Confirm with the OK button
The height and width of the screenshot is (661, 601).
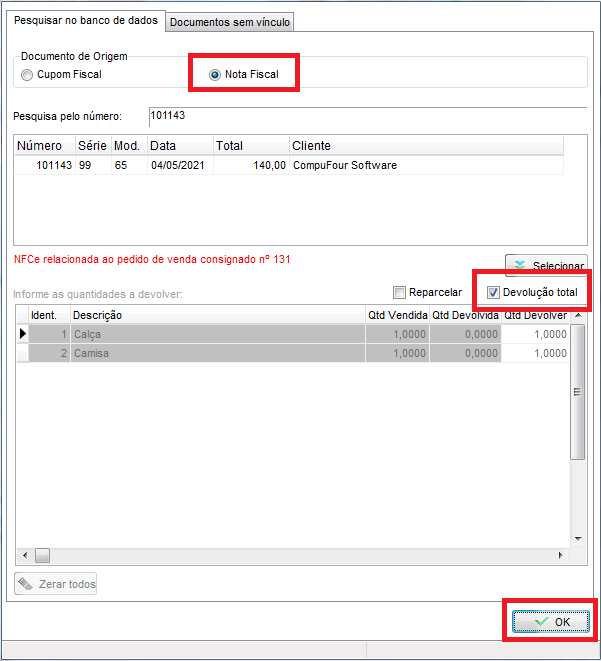pos(551,622)
